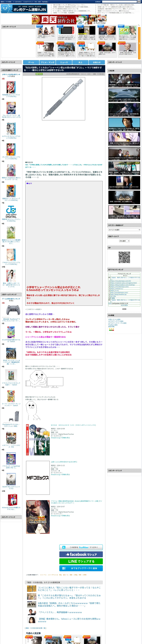Click the Feedlyに追加 link

click(113, 325)
